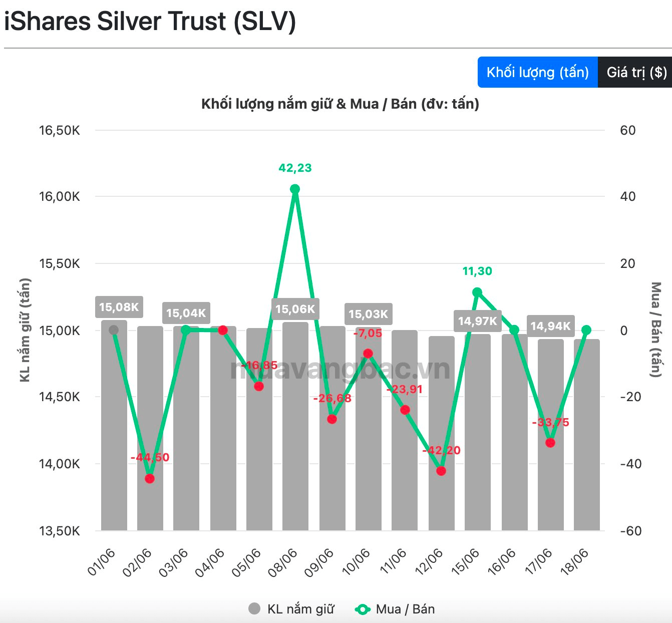Click the gray bar for 18/06

click(x=587, y=435)
